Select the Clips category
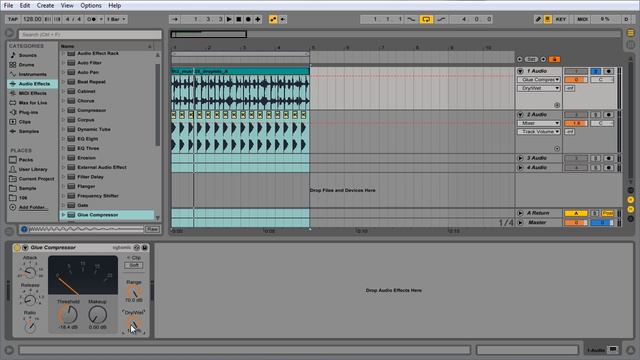 (24, 122)
